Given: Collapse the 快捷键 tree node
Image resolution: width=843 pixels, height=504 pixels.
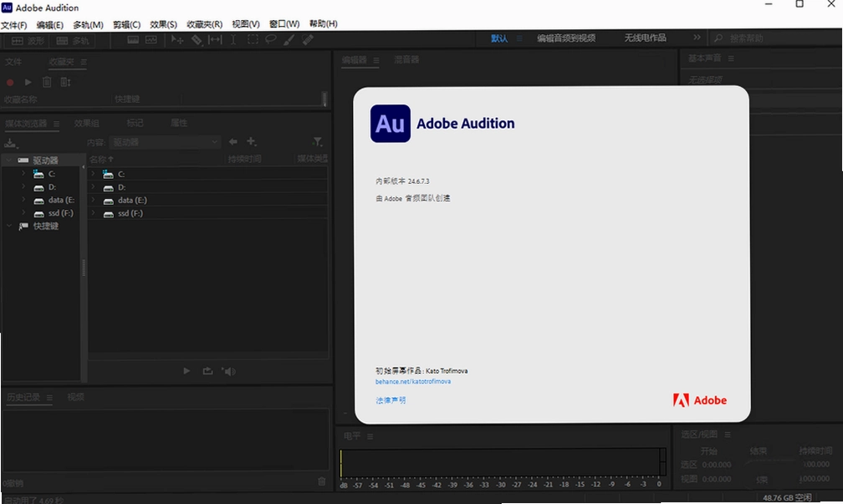Looking at the screenshot, I should (9, 226).
